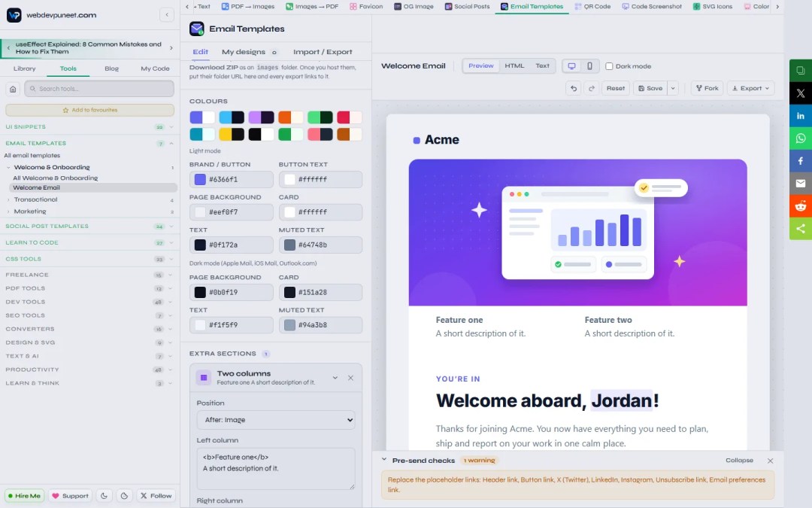
Task: Share via WhatsApp from the side share bar
Action: (x=801, y=138)
